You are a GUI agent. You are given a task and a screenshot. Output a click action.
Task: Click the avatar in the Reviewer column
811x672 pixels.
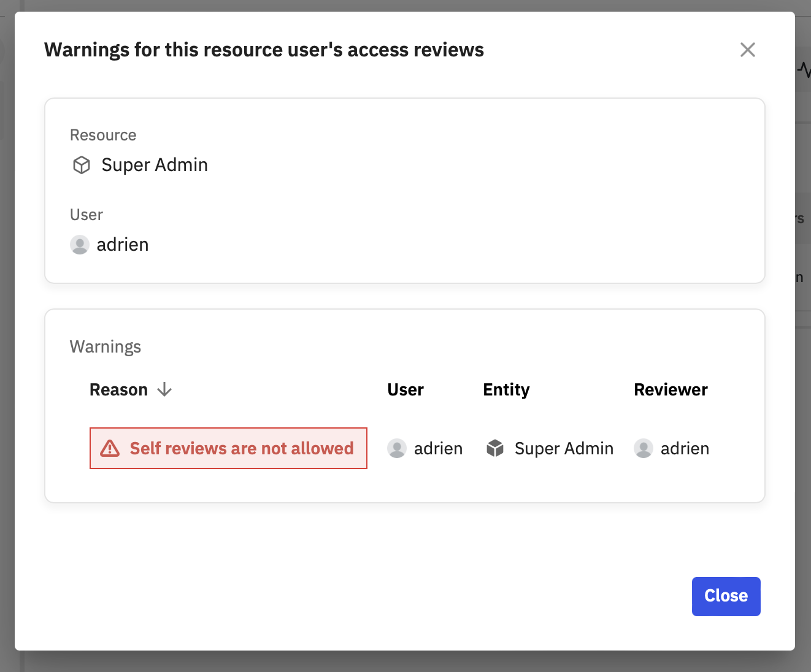click(644, 448)
